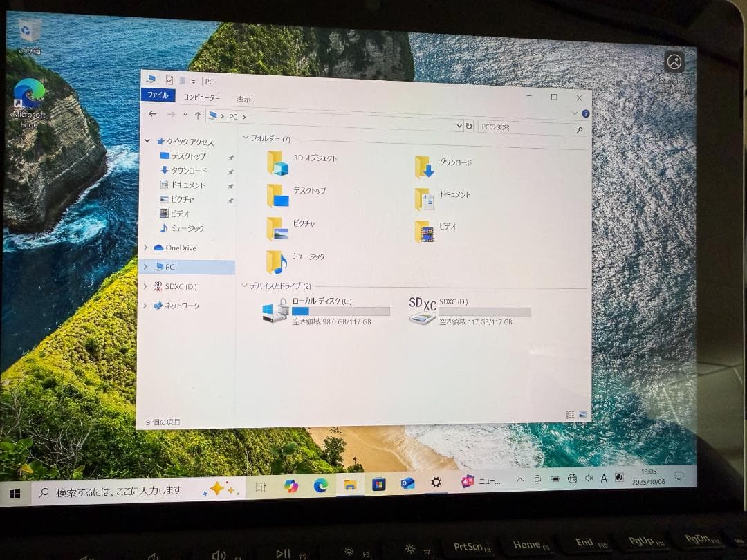
Task: Click the refresh button beside address bar
Action: (x=469, y=127)
